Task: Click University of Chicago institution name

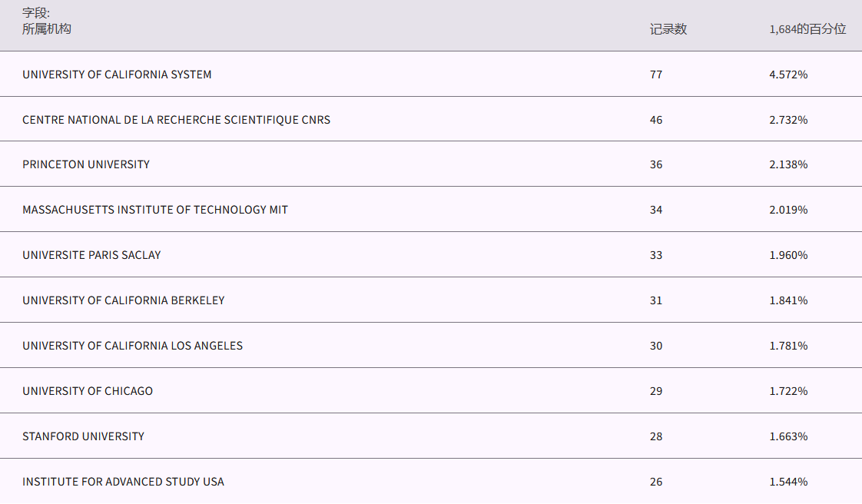Action: click(x=88, y=391)
